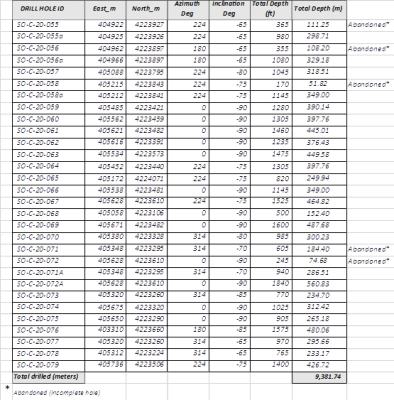Click Abandoned note beside SO-C-20-072
The width and height of the screenshot is (394, 400).
point(369,261)
